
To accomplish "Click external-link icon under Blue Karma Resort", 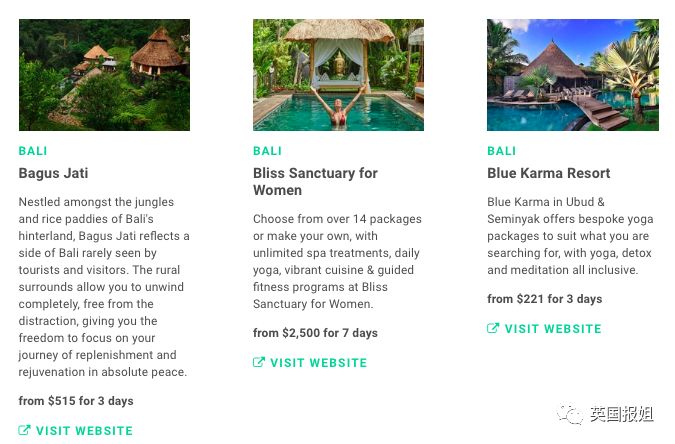I will (x=493, y=328).
